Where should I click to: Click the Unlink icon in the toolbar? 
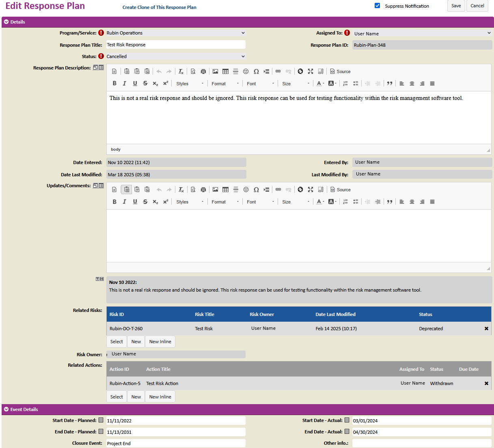[x=288, y=71]
